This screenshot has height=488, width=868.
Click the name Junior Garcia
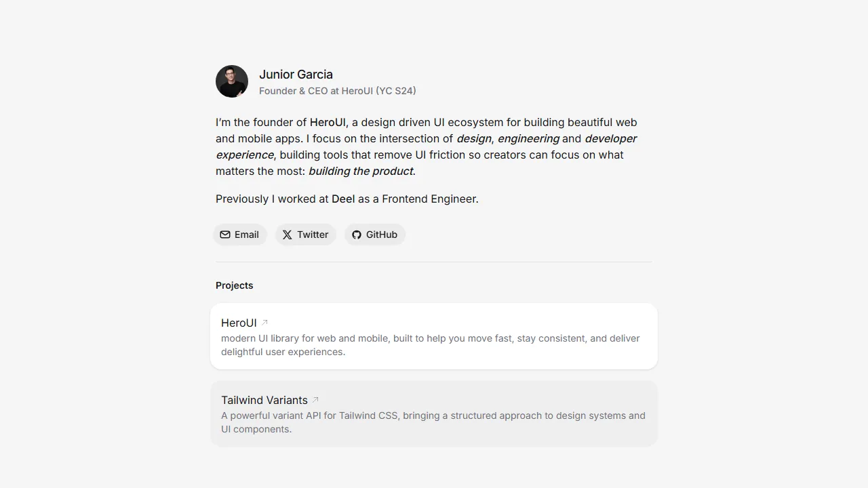coord(296,75)
